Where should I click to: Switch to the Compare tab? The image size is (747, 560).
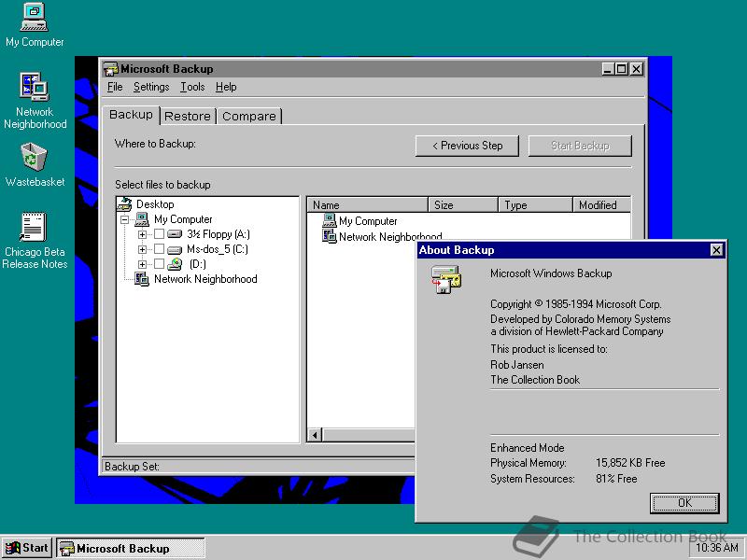[249, 116]
